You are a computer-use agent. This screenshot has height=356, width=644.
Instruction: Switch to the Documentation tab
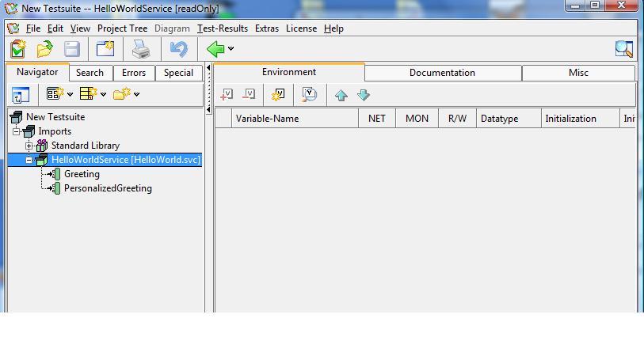[x=442, y=73]
